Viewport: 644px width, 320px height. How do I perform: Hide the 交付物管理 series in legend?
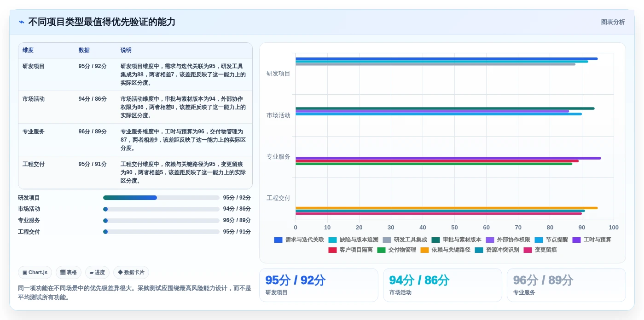396,250
